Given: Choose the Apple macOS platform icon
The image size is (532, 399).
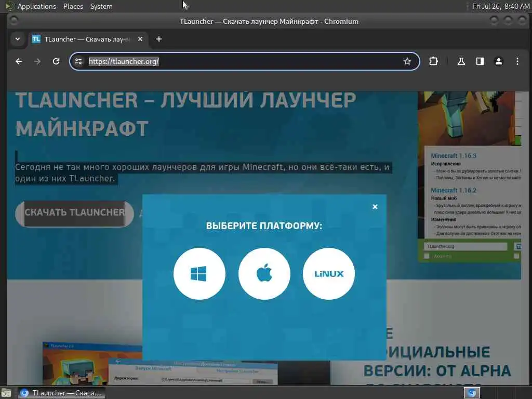Looking at the screenshot, I should (x=264, y=273).
